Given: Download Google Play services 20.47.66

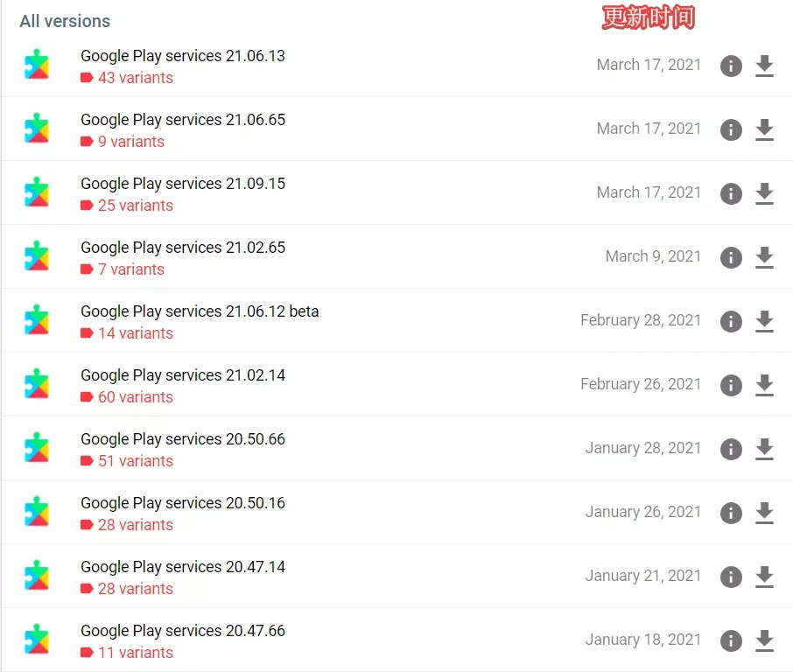Looking at the screenshot, I should 764,640.
